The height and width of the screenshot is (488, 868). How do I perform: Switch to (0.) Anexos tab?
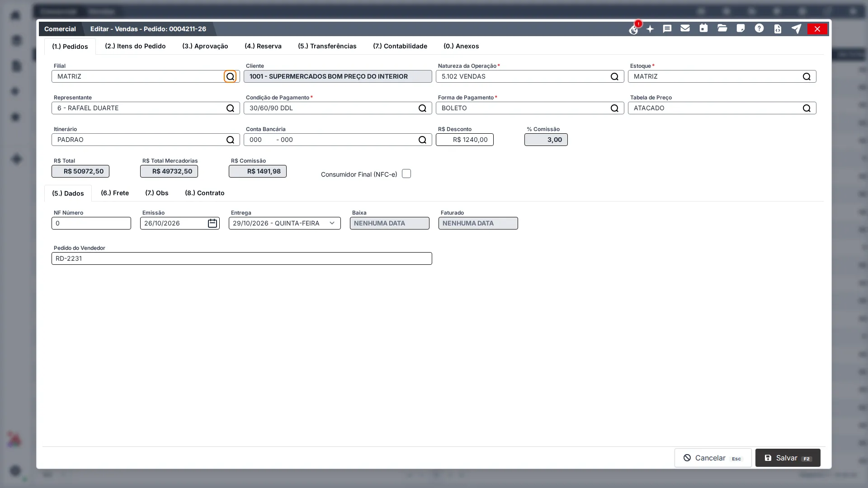(x=461, y=46)
